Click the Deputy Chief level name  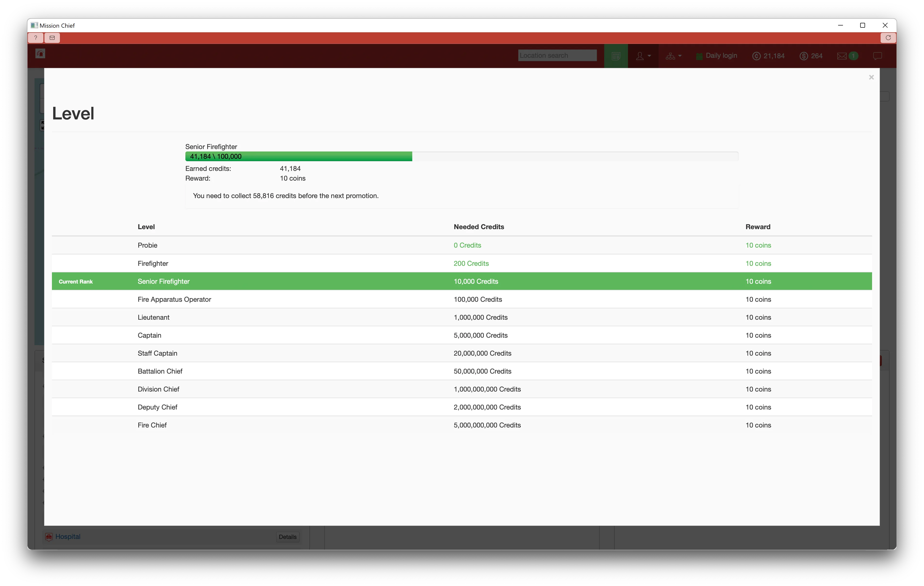coord(157,407)
